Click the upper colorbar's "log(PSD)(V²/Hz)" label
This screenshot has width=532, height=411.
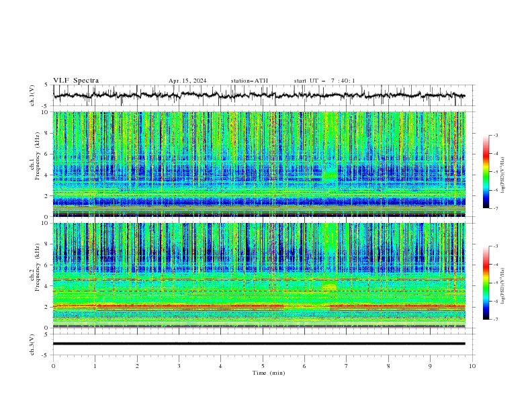(x=503, y=175)
